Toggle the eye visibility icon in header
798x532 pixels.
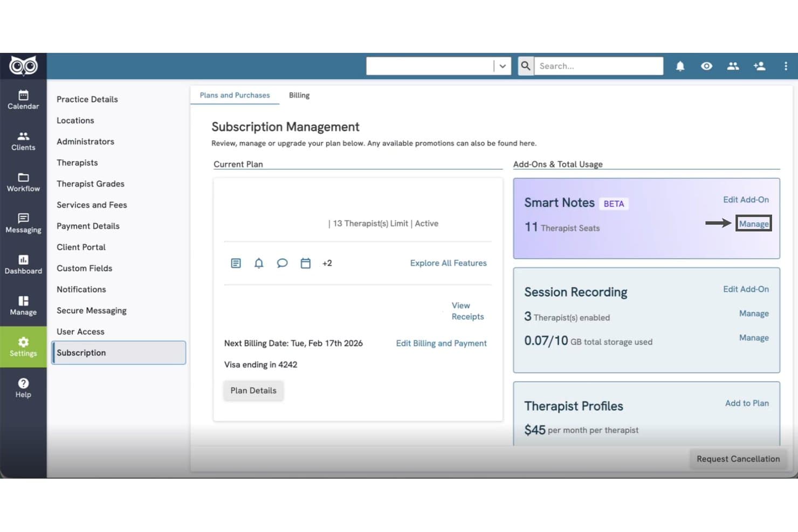coord(706,66)
